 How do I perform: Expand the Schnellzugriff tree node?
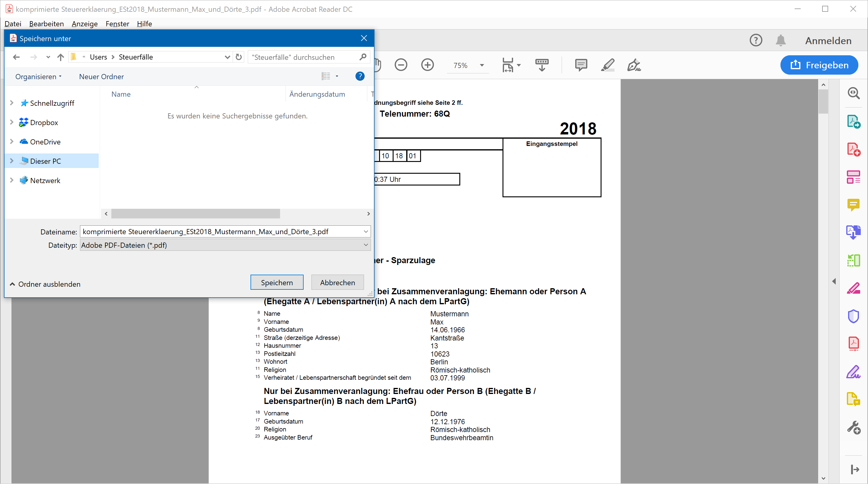point(12,103)
